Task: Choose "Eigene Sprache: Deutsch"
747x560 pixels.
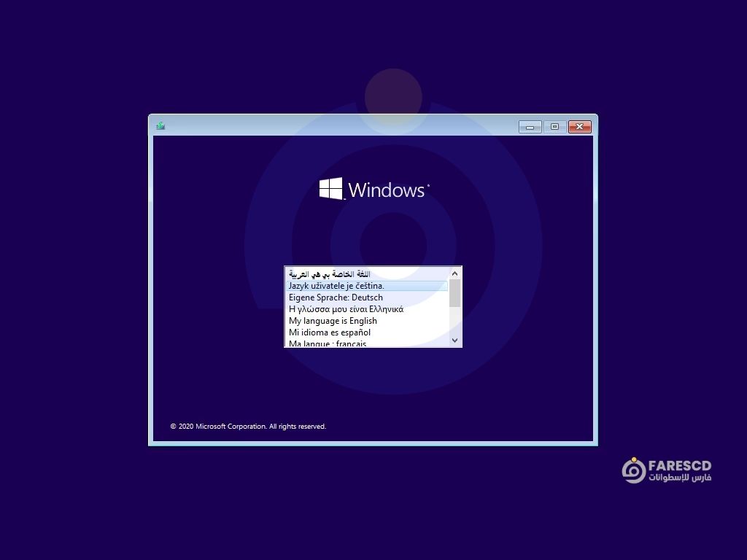Action: (x=367, y=297)
